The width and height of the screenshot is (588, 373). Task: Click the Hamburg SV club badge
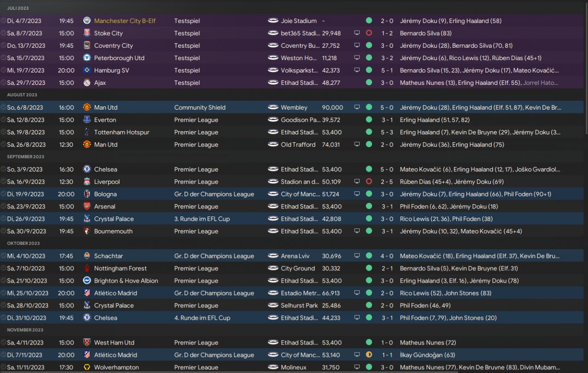tap(87, 70)
